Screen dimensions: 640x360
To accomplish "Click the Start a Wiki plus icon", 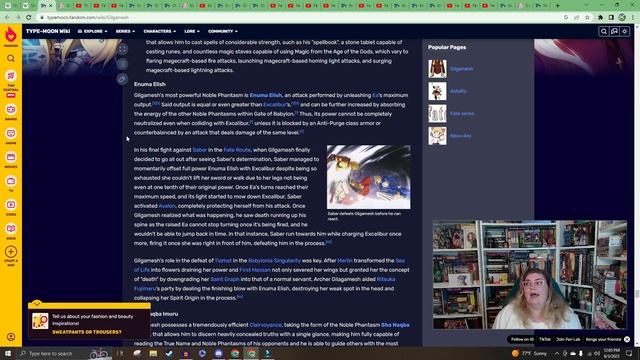I will click(x=11, y=252).
